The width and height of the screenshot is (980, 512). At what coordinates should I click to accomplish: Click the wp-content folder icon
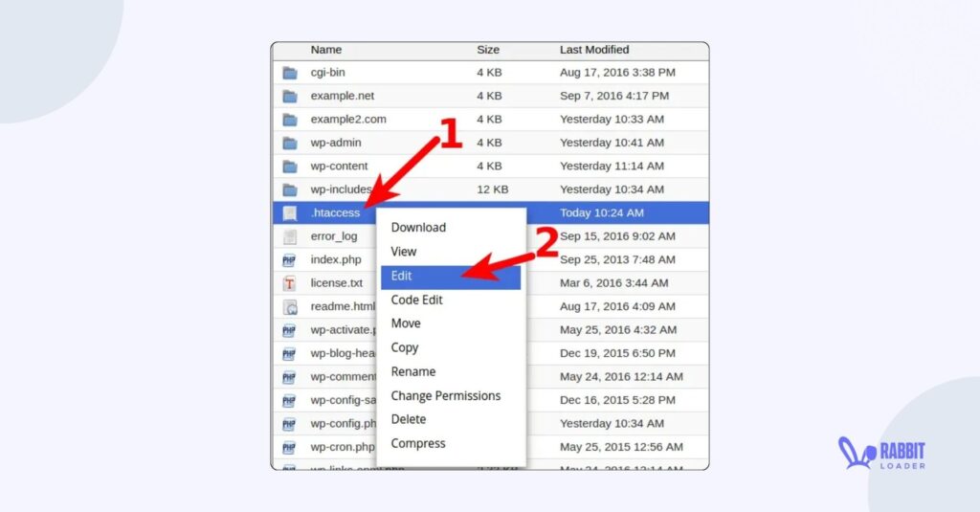[x=289, y=167]
